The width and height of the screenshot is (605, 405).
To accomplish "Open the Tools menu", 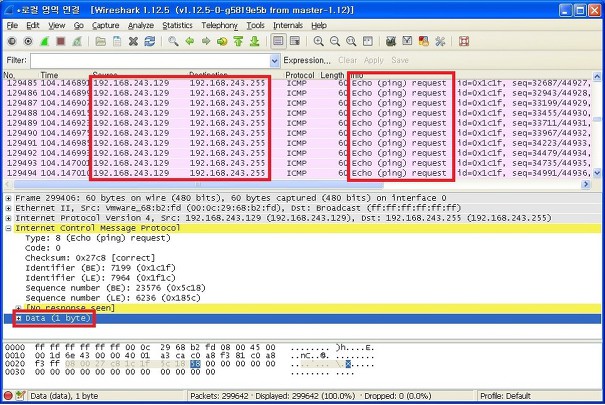I will click(x=255, y=25).
